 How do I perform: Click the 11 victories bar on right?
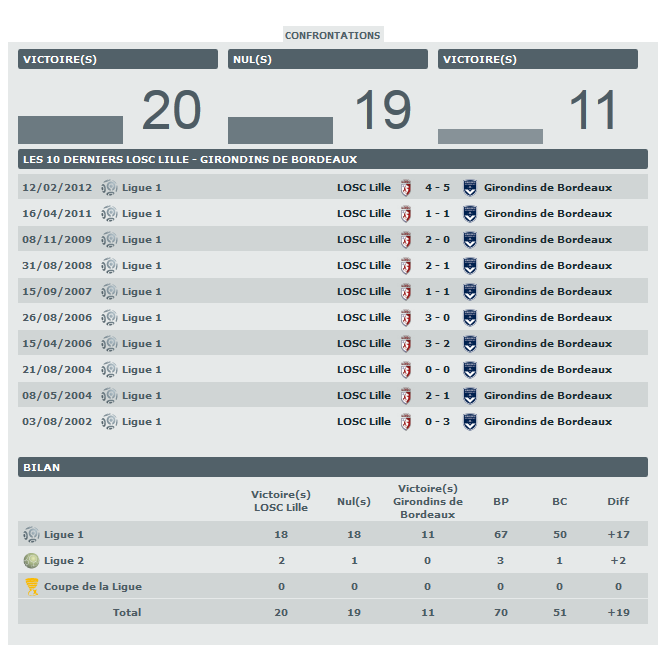click(x=490, y=136)
